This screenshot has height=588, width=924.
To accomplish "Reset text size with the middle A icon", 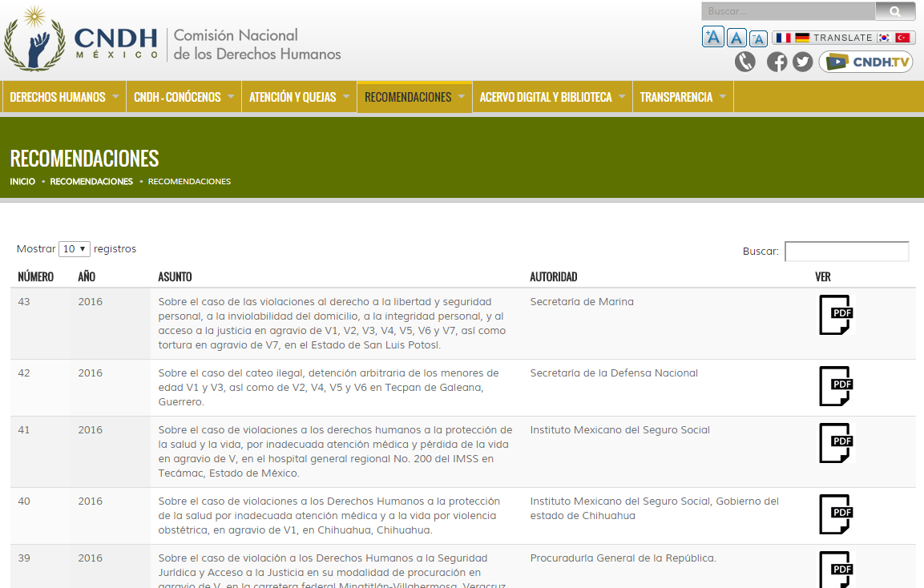I will pyautogui.click(x=736, y=38).
